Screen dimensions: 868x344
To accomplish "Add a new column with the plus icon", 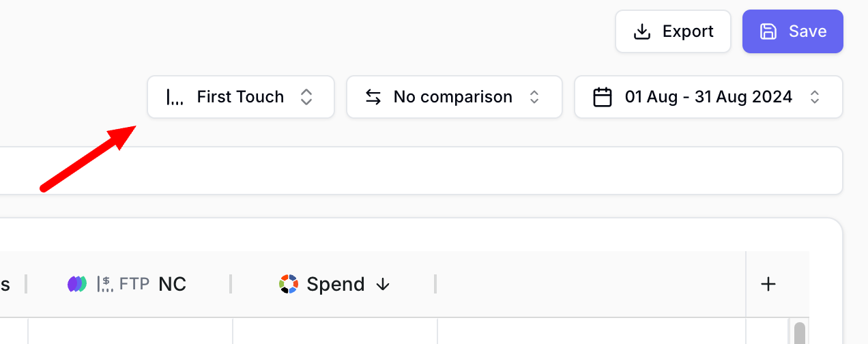I will (x=768, y=284).
